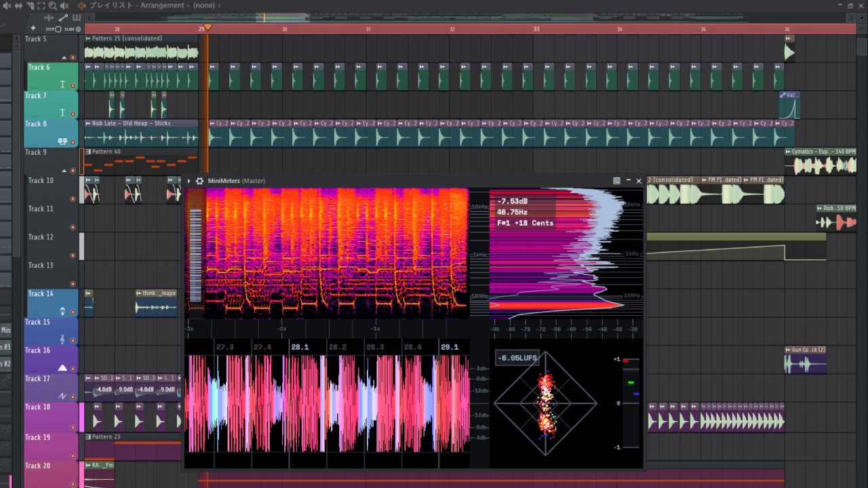Mute Track 10 using its switch

(x=73, y=199)
